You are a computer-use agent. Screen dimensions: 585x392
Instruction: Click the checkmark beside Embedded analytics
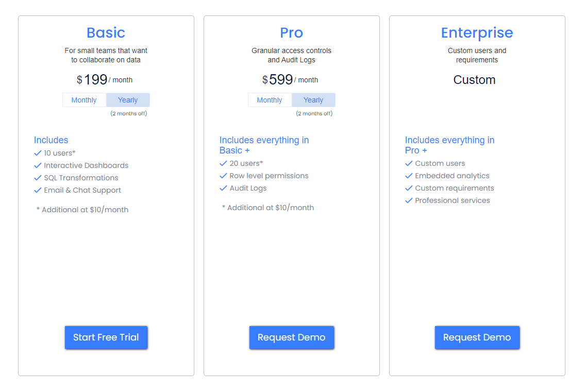click(x=409, y=176)
